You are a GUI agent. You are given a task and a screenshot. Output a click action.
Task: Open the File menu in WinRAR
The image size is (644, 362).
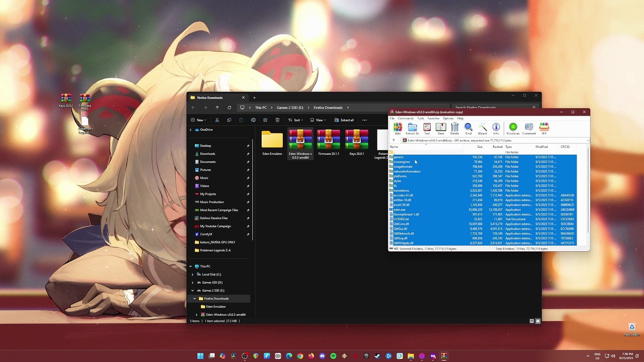pyautogui.click(x=392, y=118)
